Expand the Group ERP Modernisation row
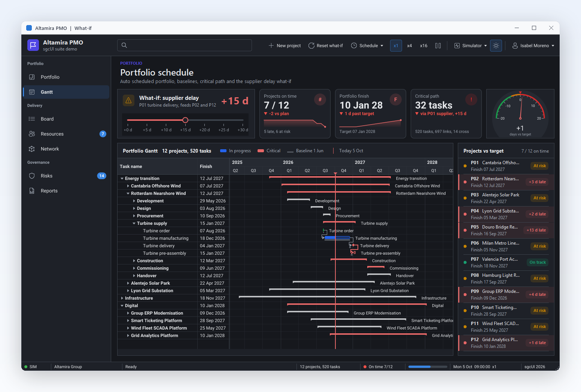 [128, 313]
